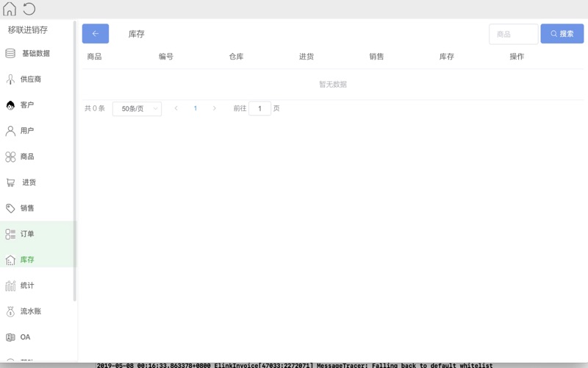Expand the 50条/页 page size dropdown
This screenshot has height=368, width=588.
click(x=137, y=108)
